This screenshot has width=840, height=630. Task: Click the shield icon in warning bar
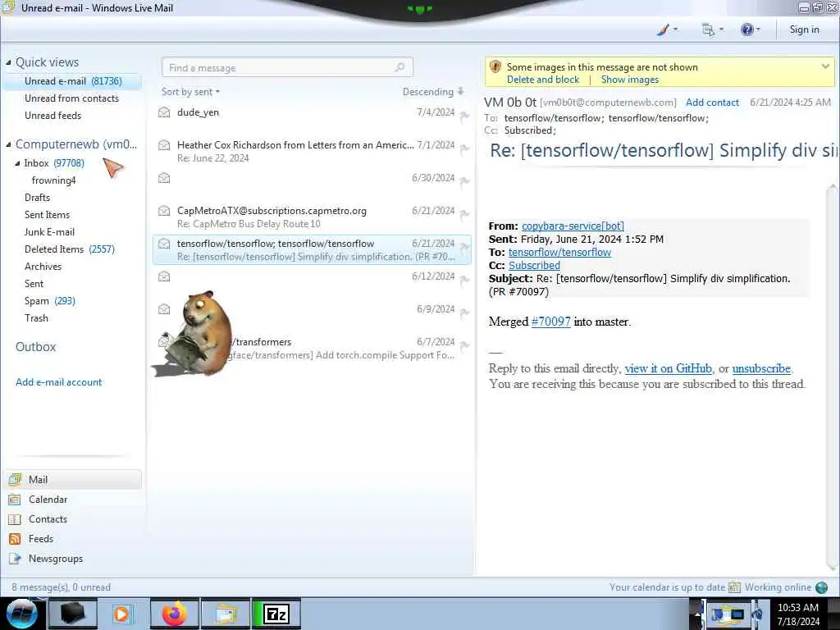coord(495,67)
